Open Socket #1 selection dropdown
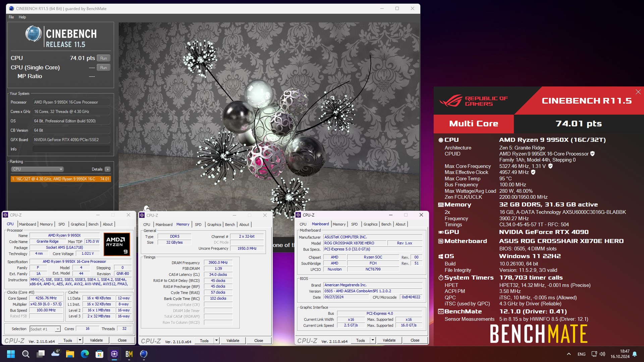Image resolution: width=644 pixels, height=362 pixels. point(45,329)
